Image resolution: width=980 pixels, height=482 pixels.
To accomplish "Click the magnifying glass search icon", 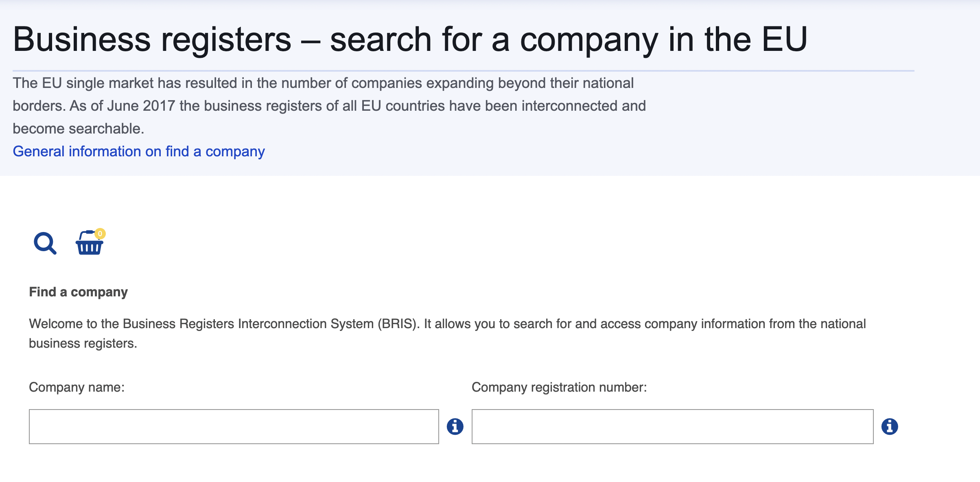I will [x=45, y=243].
